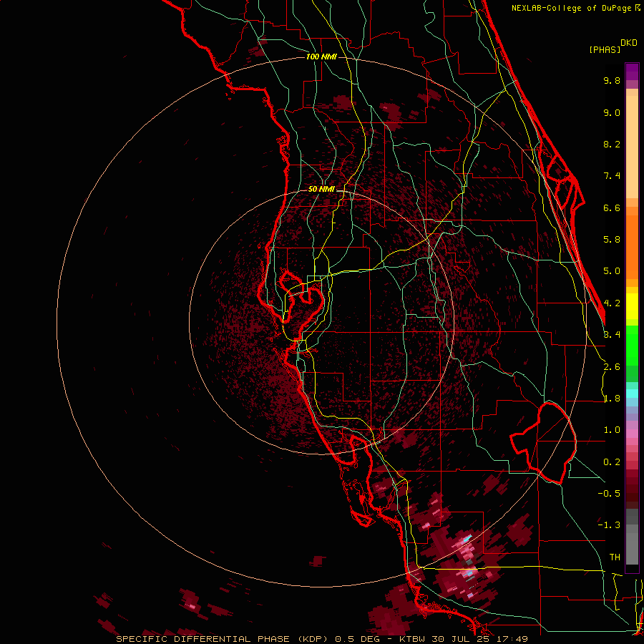Click the 0.2 scale value
This screenshot has width=644, height=644.
click(x=612, y=462)
